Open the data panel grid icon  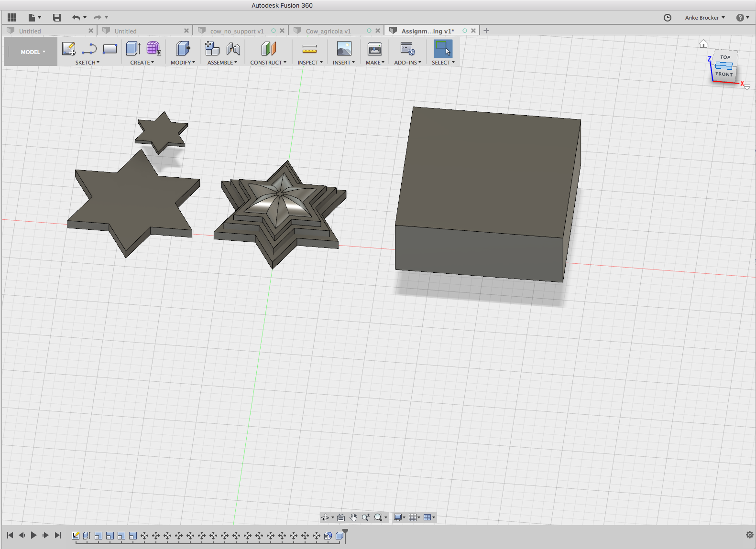pyautogui.click(x=12, y=18)
